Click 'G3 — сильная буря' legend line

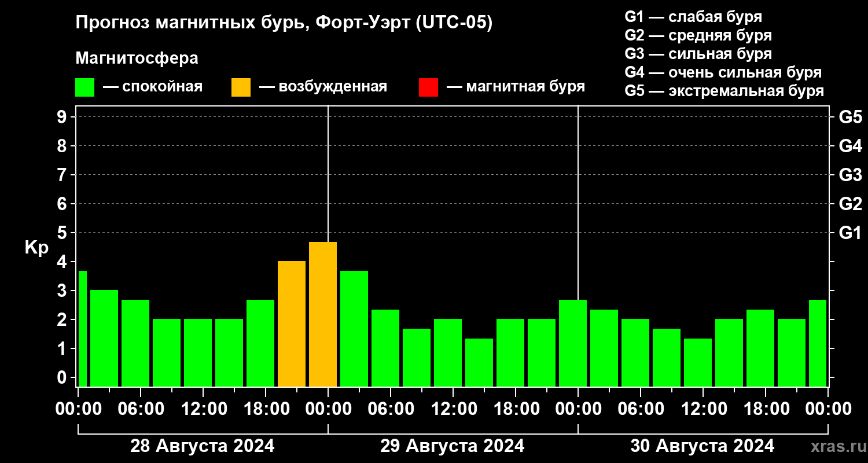pos(698,54)
